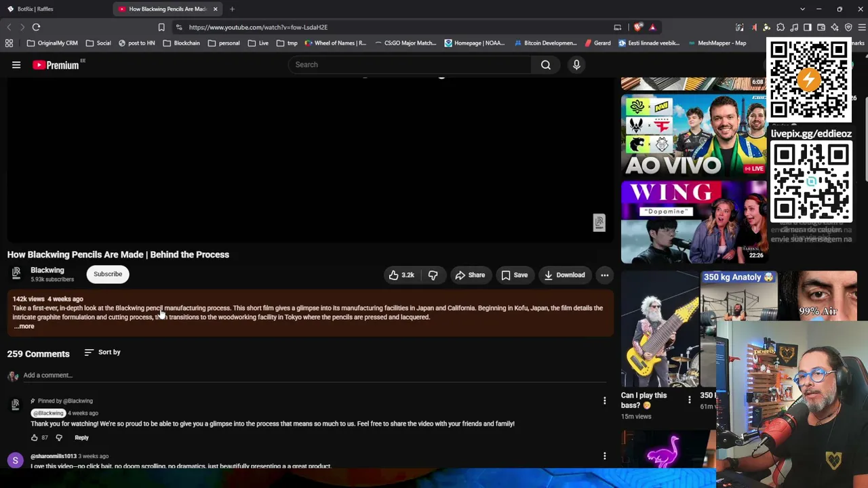Click the browser address bar URL

[x=258, y=27]
